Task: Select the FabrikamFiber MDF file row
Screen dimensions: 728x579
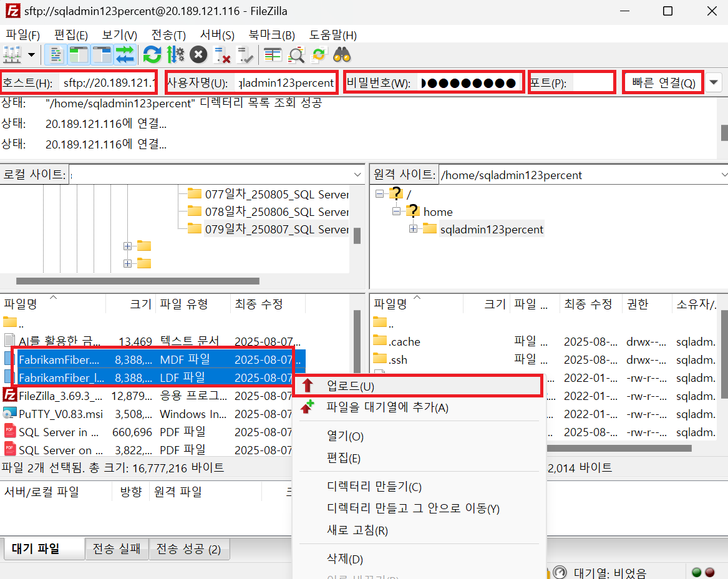Action: click(153, 359)
